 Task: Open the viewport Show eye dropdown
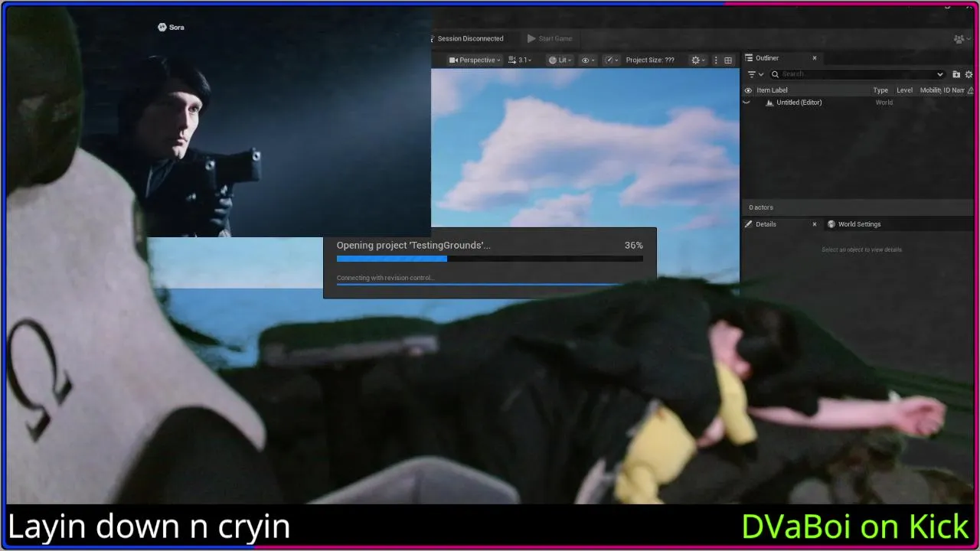pyautogui.click(x=588, y=60)
